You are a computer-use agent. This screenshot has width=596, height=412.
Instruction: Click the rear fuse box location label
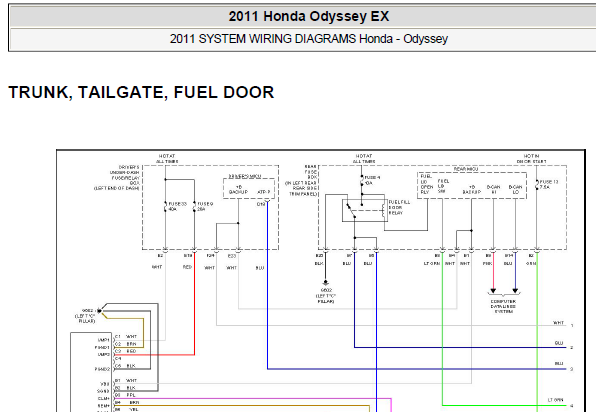[301, 180]
